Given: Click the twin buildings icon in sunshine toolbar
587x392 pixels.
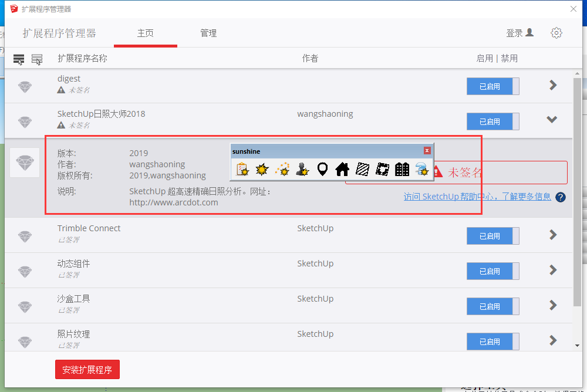Looking at the screenshot, I should (402, 169).
